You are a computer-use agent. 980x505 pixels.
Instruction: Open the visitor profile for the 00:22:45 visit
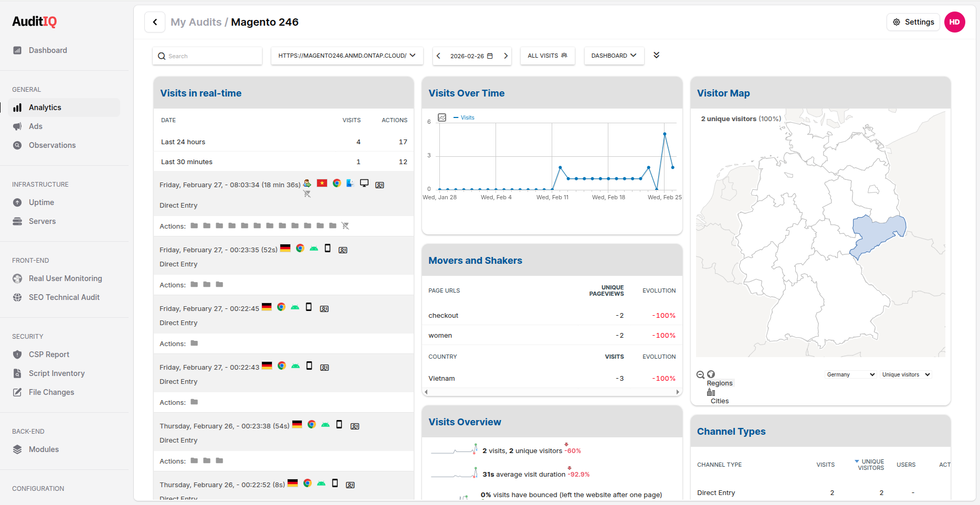(x=324, y=309)
